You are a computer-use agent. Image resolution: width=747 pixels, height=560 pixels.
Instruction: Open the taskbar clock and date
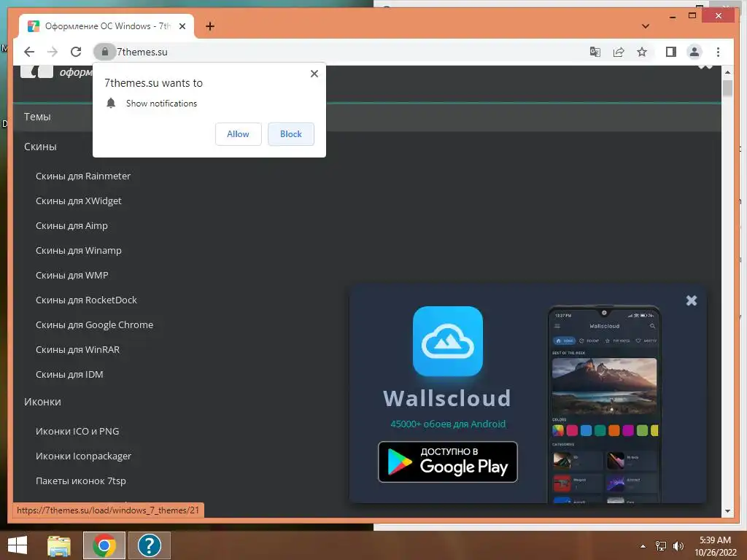pyautogui.click(x=715, y=546)
